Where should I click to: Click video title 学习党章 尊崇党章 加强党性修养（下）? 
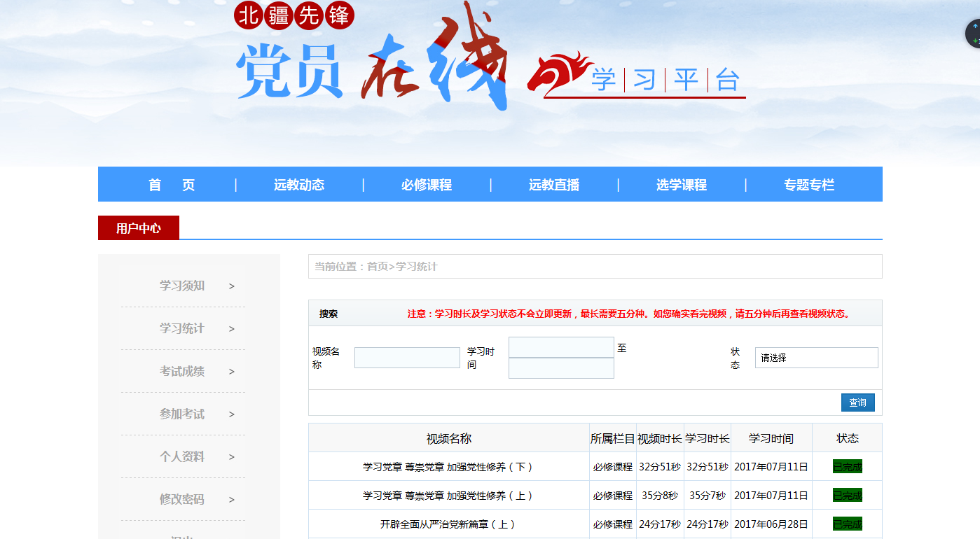point(448,467)
